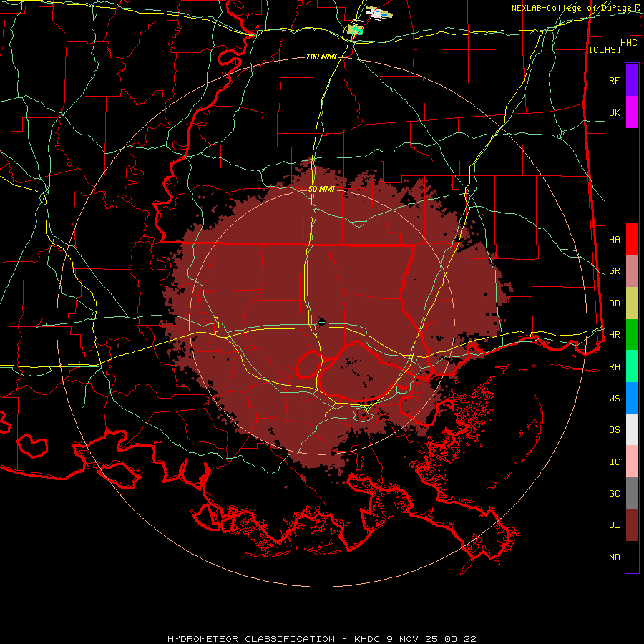Screen dimensions: 644x644
Task: Click the "RA" legend label
Action: (x=614, y=367)
